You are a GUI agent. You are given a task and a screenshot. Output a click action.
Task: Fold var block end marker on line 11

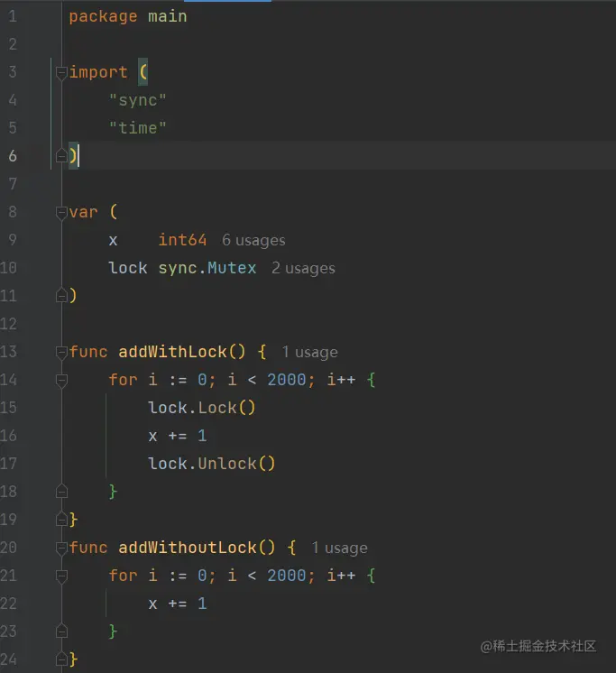[61, 296]
